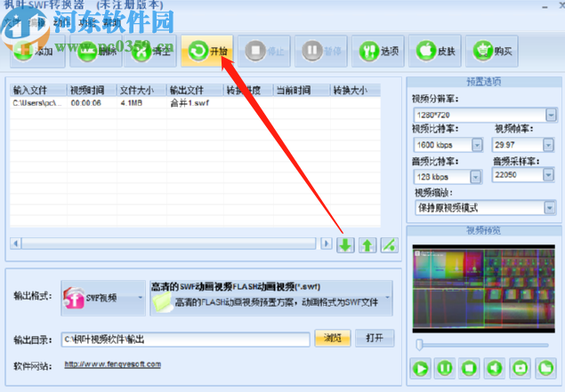
Task: Expand the 视频缩放 保持原视频模式 dropdown
Action: (x=550, y=208)
